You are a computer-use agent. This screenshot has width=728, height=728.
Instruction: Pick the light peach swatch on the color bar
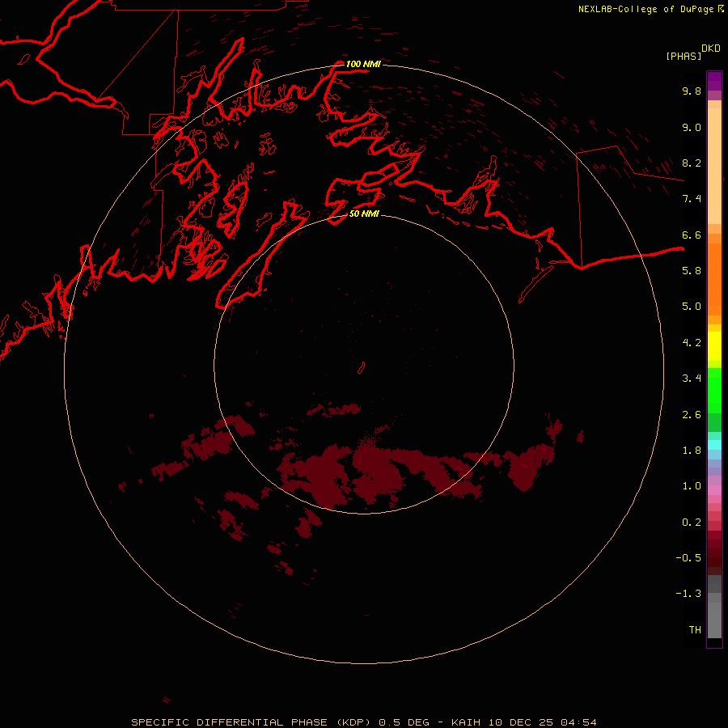(714, 166)
